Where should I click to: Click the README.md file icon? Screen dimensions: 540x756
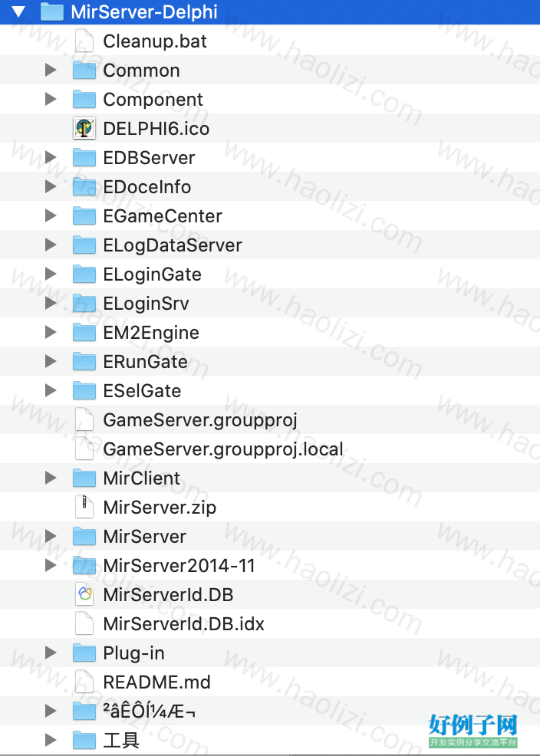[x=84, y=682]
